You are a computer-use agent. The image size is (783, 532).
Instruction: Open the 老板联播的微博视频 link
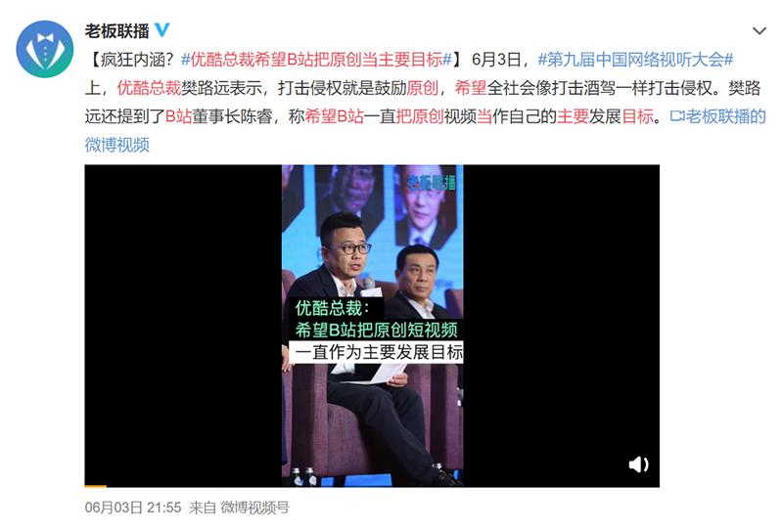717,116
